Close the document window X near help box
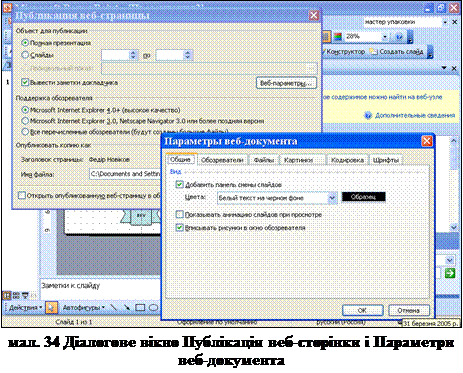 point(454,22)
